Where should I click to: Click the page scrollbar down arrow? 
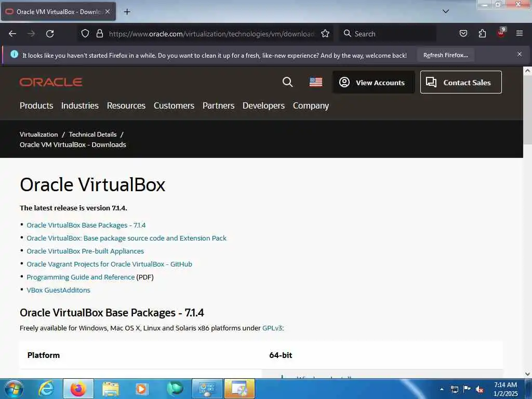coord(527,374)
